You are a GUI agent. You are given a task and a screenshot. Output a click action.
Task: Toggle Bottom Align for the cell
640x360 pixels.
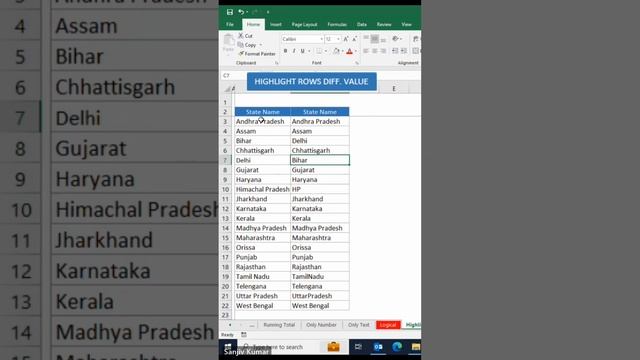(x=383, y=40)
